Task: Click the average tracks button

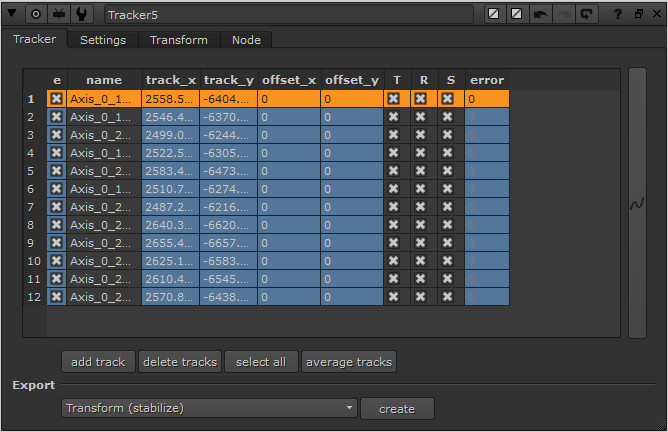Action: pos(348,362)
